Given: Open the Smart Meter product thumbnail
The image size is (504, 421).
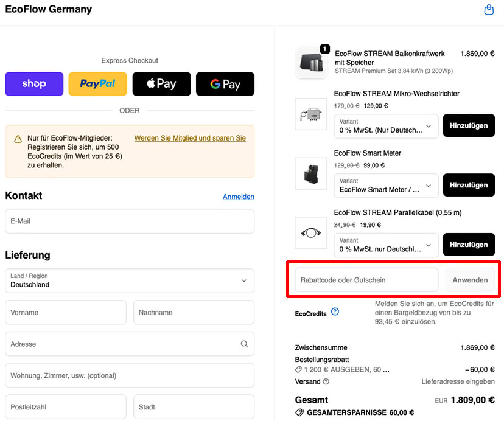Looking at the screenshot, I should tap(311, 173).
